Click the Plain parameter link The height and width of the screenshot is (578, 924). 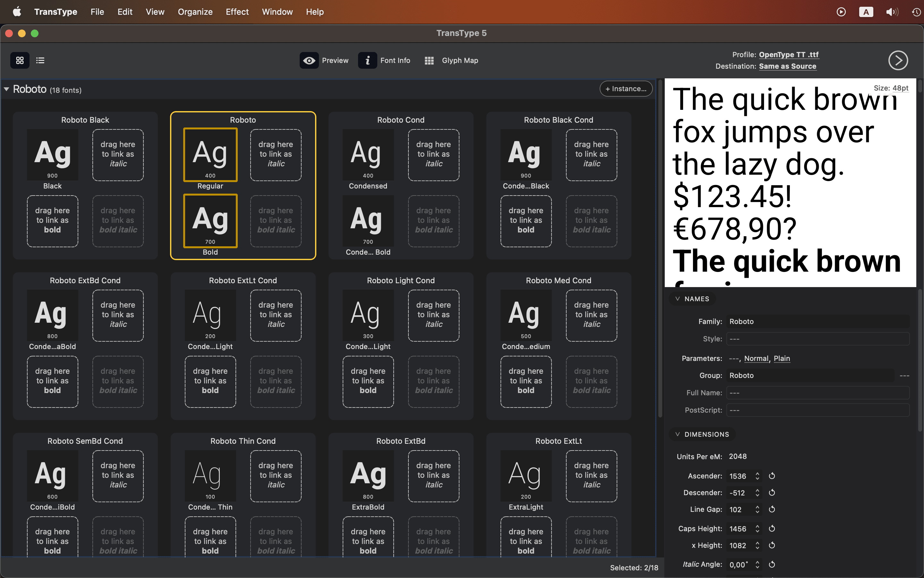[x=782, y=359]
